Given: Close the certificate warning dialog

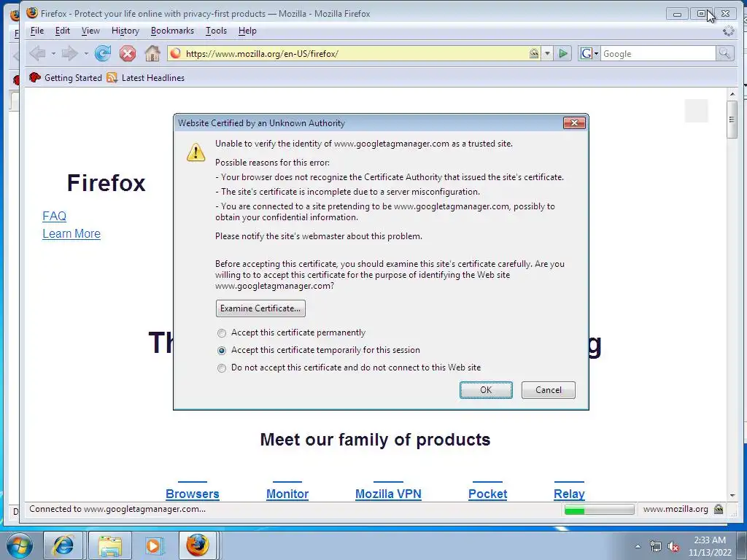Looking at the screenshot, I should pos(574,122).
